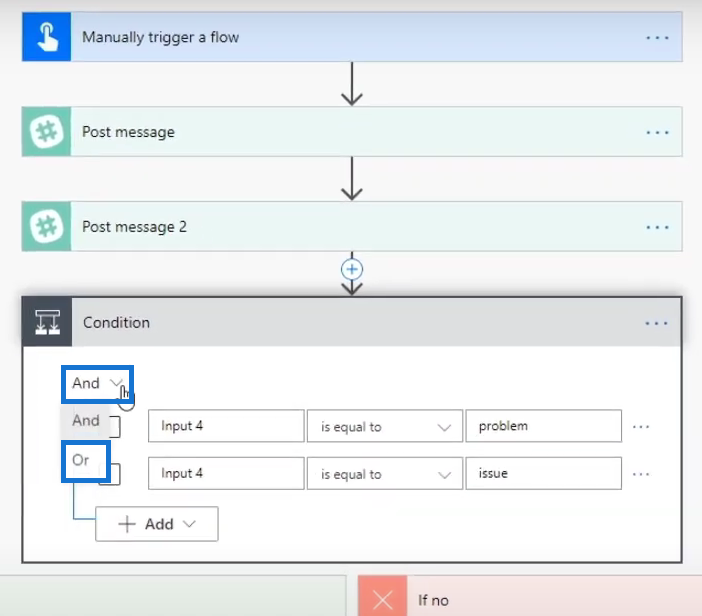Choose Or from the operator list
This screenshot has width=702, height=616.
click(86, 461)
